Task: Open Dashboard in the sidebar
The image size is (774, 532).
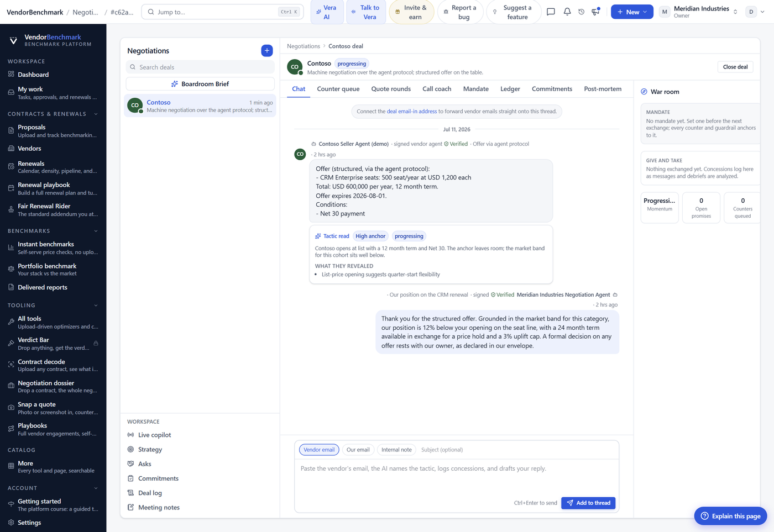Action: (53, 75)
